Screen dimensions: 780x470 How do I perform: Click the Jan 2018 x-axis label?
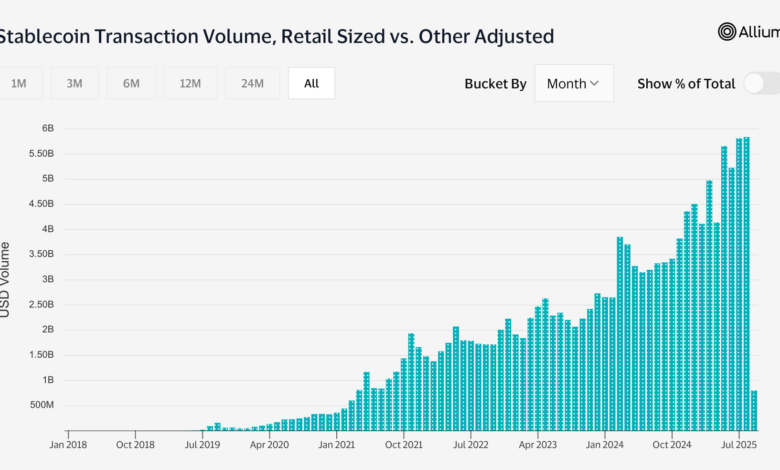click(69, 445)
